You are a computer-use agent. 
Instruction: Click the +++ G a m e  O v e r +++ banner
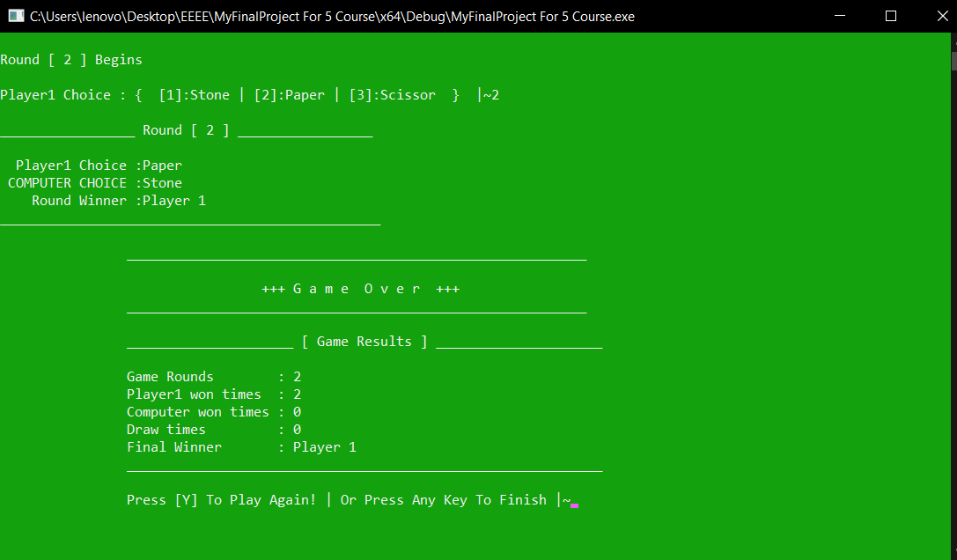361,288
